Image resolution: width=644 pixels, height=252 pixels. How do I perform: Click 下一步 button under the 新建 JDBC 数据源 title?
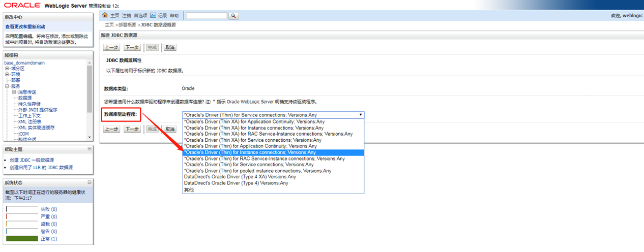tap(132, 47)
